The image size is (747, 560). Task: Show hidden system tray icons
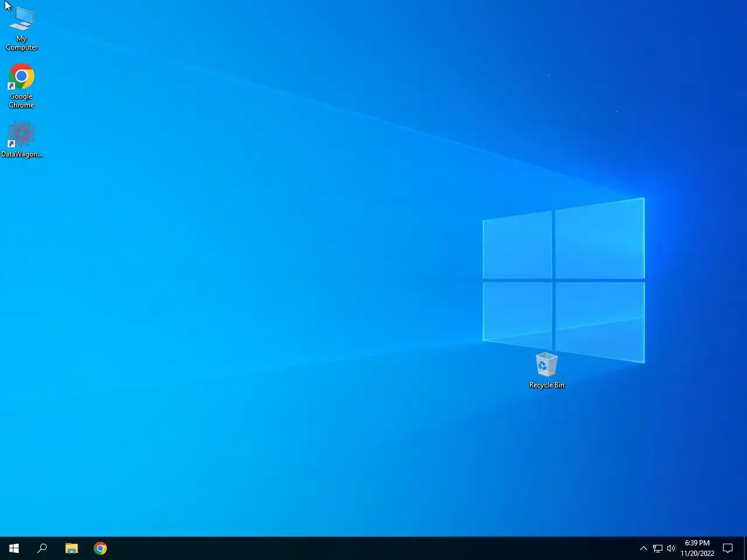(644, 548)
